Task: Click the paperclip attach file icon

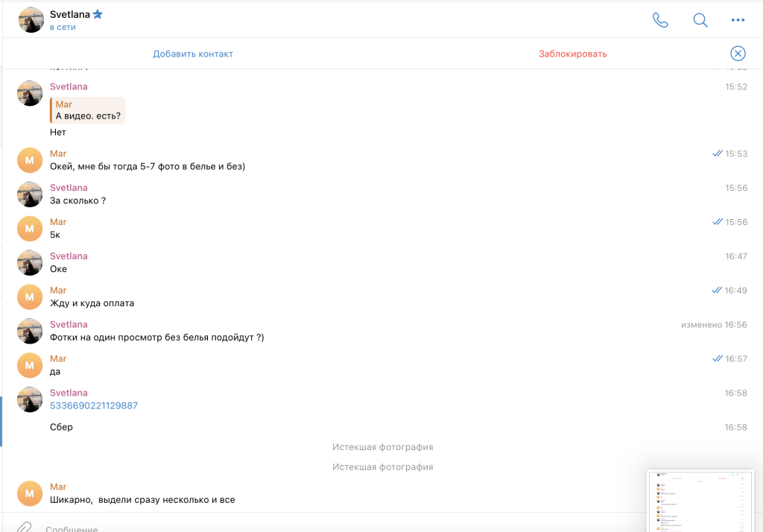Action: 24,527
